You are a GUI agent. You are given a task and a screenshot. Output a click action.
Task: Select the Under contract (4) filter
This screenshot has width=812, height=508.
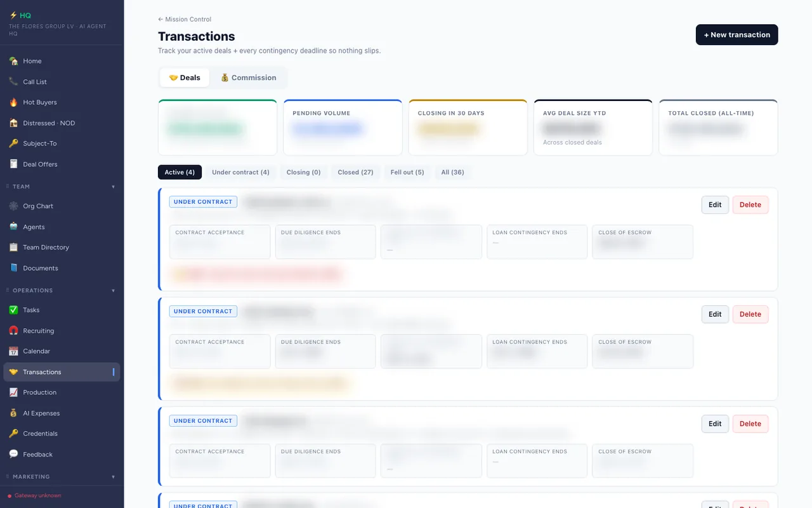pos(240,172)
